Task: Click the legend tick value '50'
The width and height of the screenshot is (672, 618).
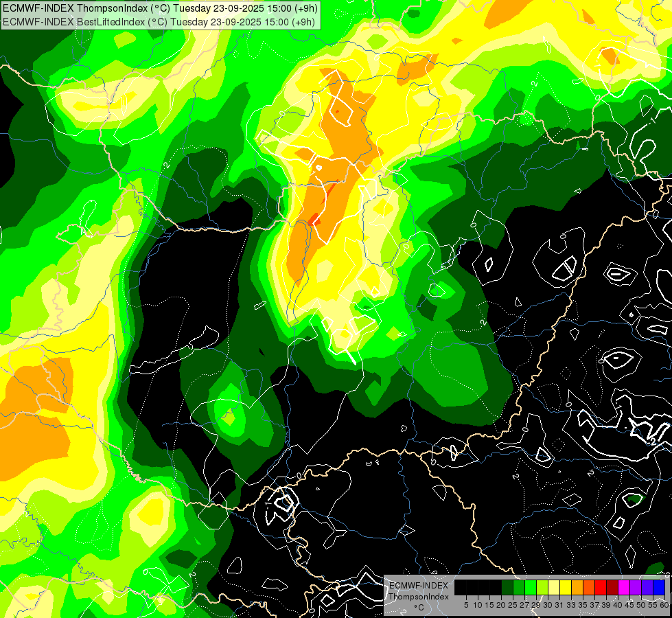Action: [640, 605]
